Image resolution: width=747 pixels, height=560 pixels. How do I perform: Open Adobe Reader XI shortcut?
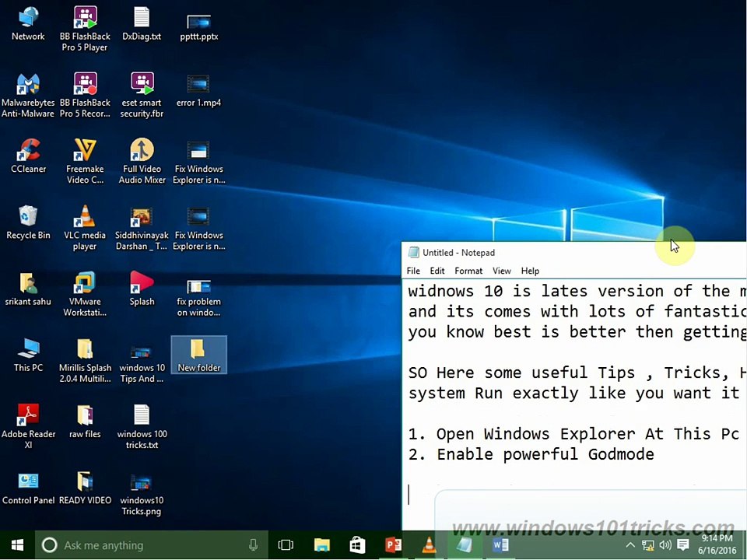(x=28, y=427)
